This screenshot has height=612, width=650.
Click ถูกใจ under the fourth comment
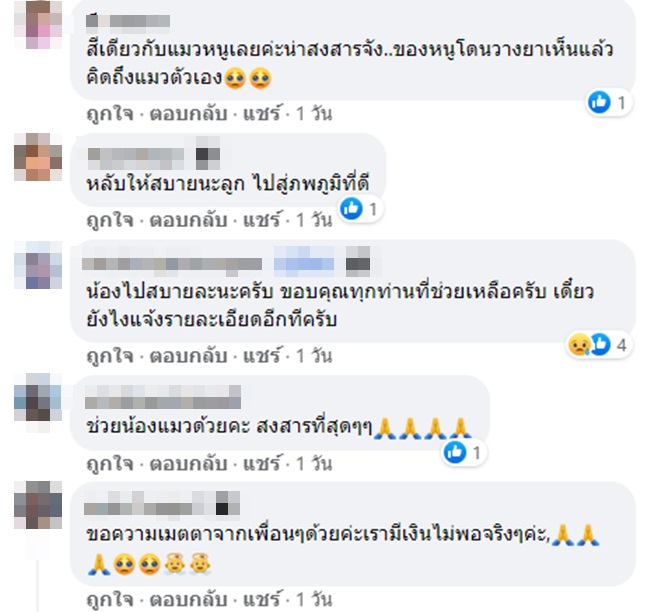[110, 464]
